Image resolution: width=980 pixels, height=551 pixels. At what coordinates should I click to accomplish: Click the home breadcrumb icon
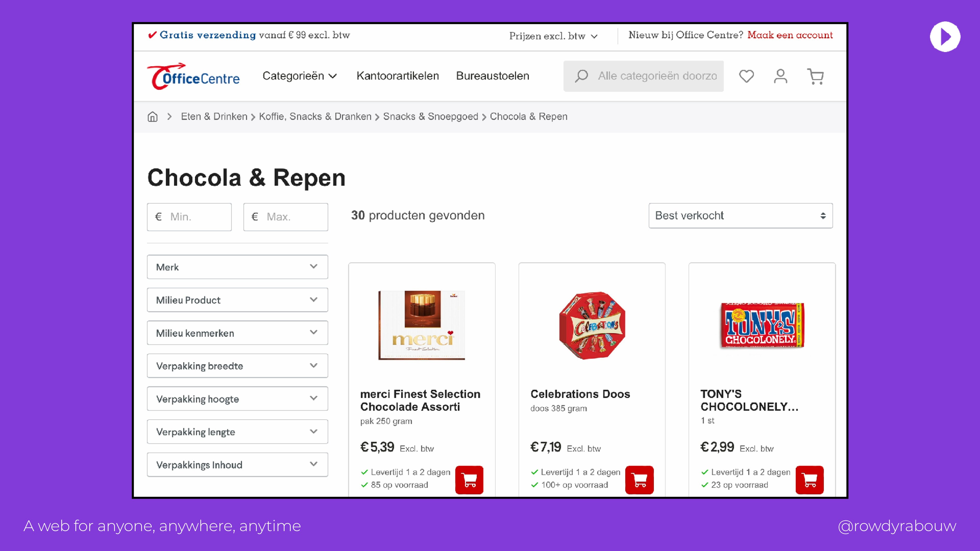153,117
